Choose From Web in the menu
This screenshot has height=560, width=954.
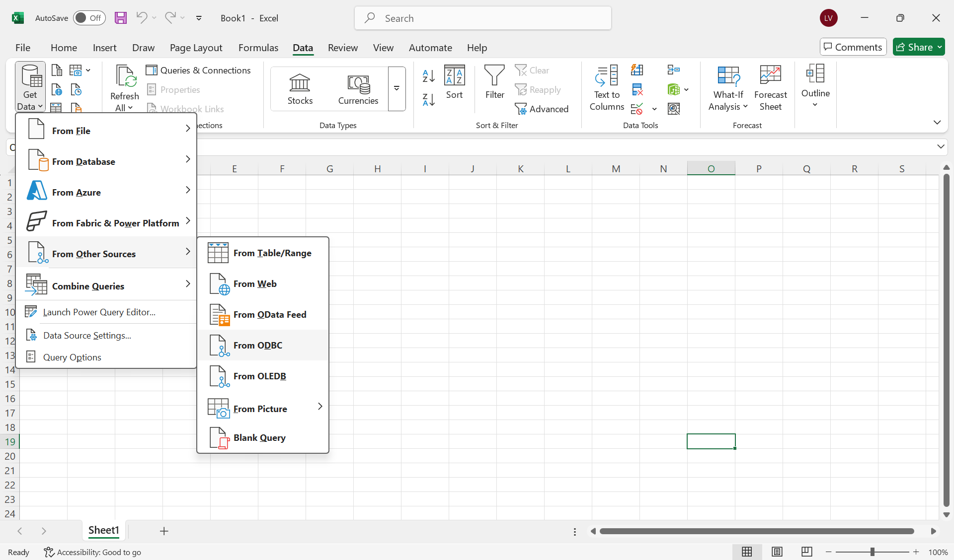click(x=255, y=283)
